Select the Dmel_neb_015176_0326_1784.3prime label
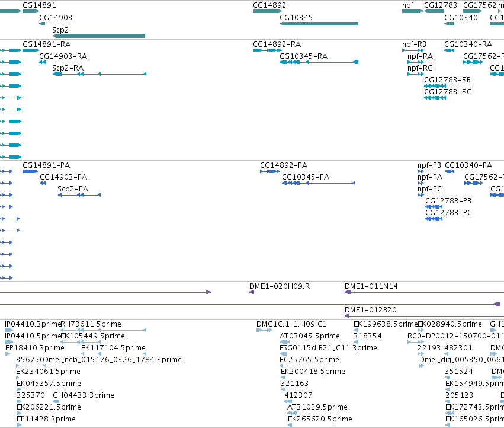Image resolution: width=504 pixels, height=428 pixels. (x=113, y=360)
